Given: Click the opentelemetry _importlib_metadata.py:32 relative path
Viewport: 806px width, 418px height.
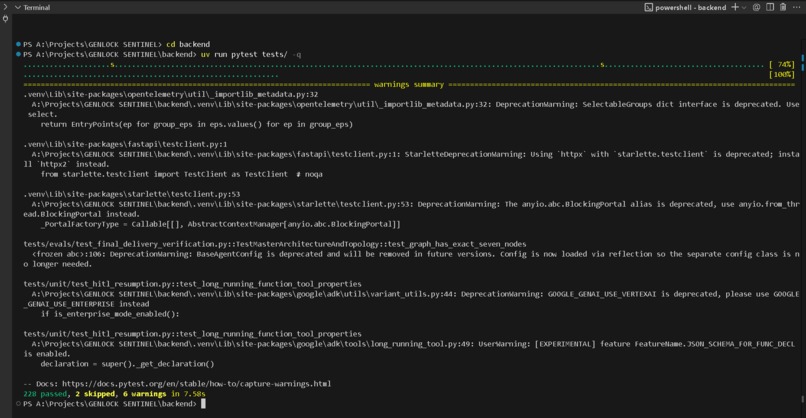Looking at the screenshot, I should (x=171, y=94).
